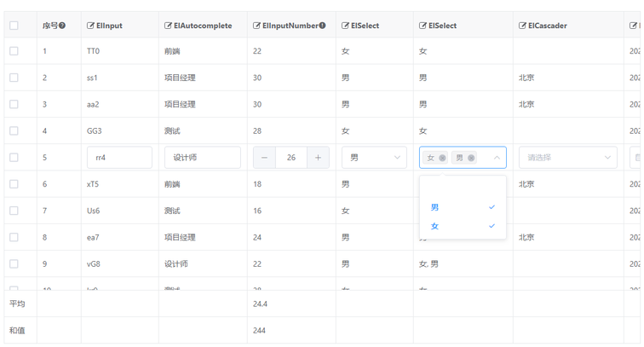Expand the 请选择 cascader dropdown
The width and height of the screenshot is (644, 347).
(x=567, y=158)
